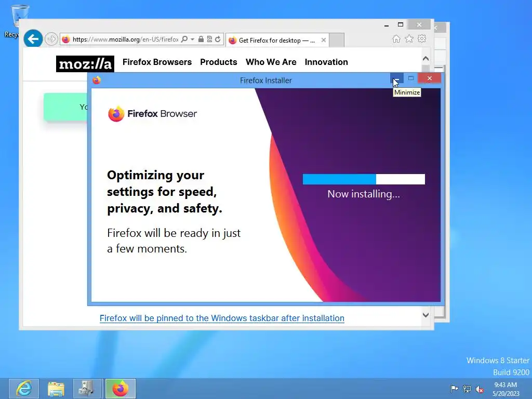Screen dimensions: 532x399
Task: Click the Now installing progress bar
Action: [x=364, y=179]
